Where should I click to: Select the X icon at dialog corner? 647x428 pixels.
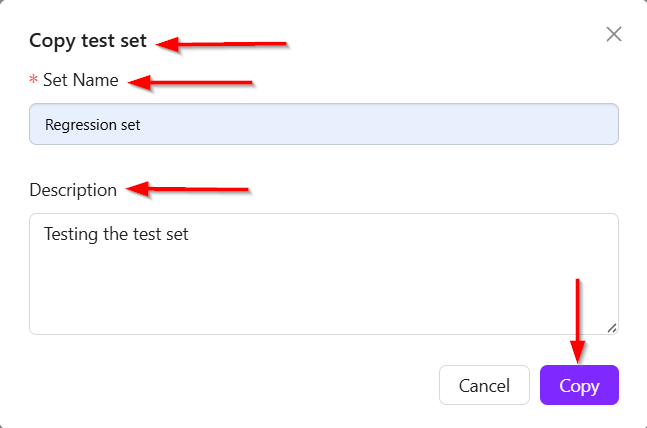[614, 34]
